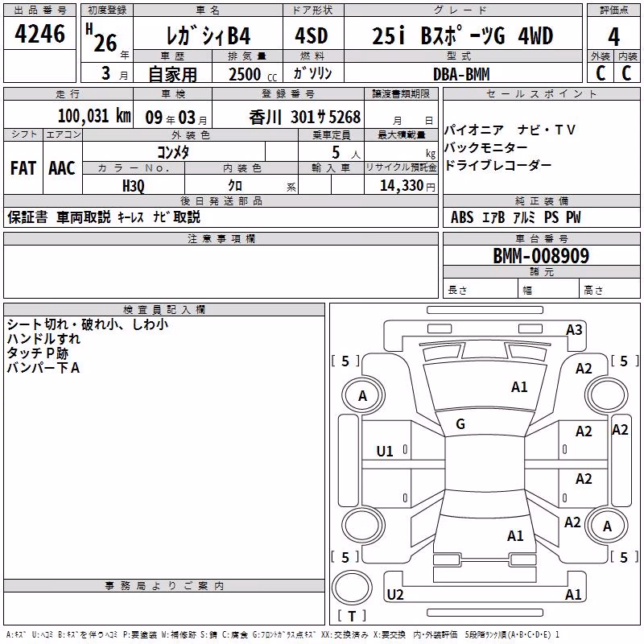The width and height of the screenshot is (644, 644).
Task: Click the lot number 4246
Action: click(39, 34)
